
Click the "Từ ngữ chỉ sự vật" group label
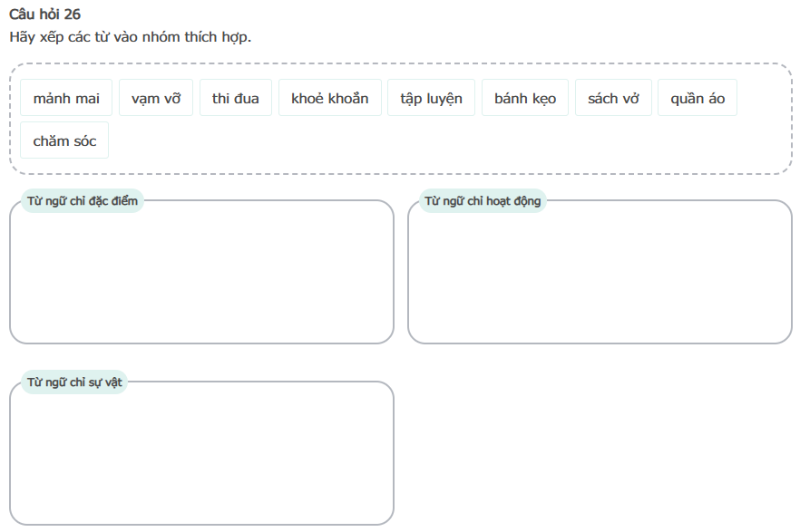(x=74, y=382)
